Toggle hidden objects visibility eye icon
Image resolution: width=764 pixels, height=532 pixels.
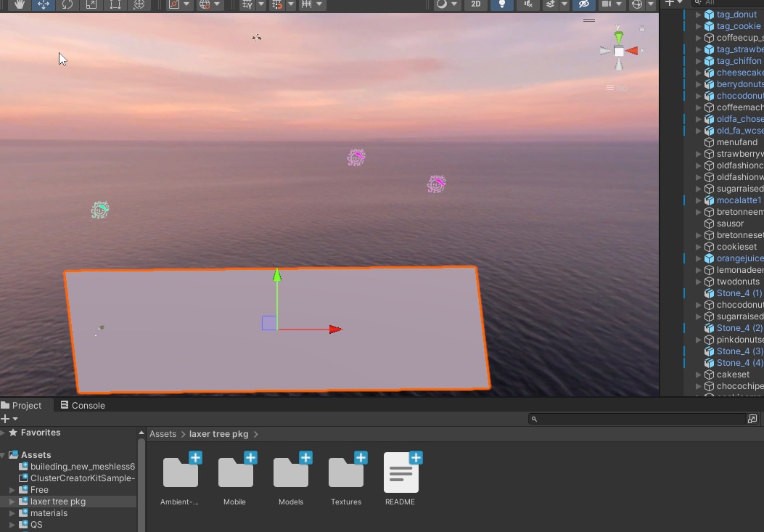pyautogui.click(x=583, y=4)
